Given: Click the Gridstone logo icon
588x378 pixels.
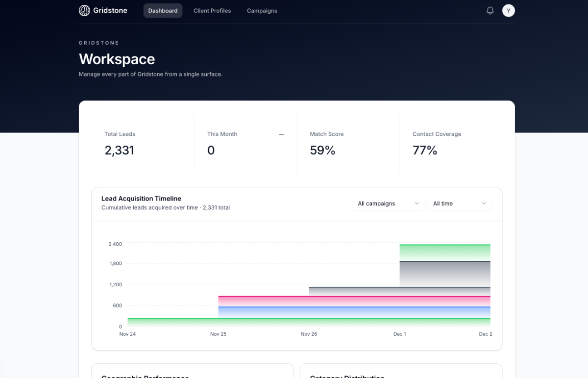Looking at the screenshot, I should (84, 11).
